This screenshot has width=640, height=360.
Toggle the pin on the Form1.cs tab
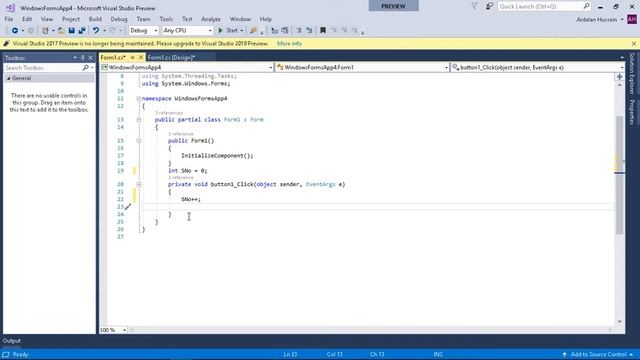(x=132, y=58)
